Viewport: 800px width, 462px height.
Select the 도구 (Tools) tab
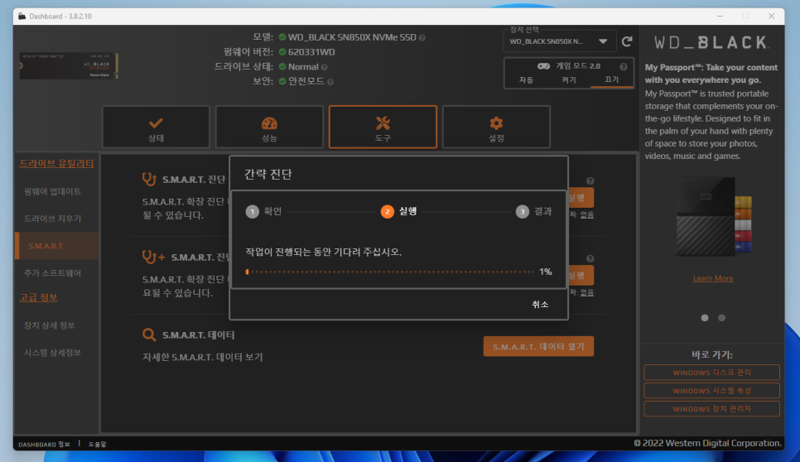tap(383, 127)
